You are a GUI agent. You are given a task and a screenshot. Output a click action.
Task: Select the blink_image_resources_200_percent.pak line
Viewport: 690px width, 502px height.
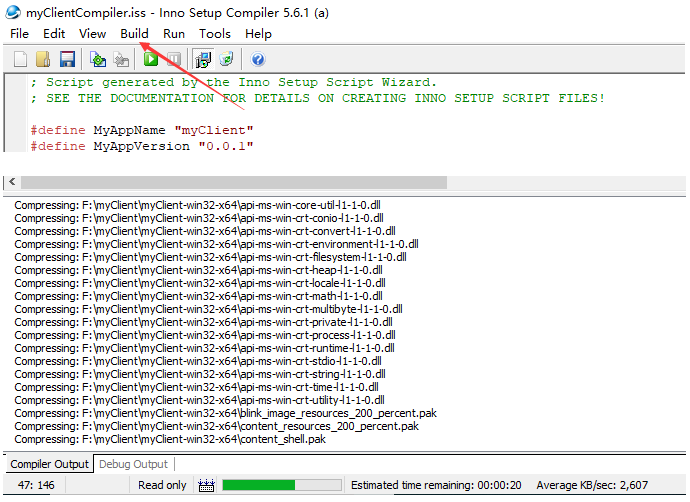226,413
